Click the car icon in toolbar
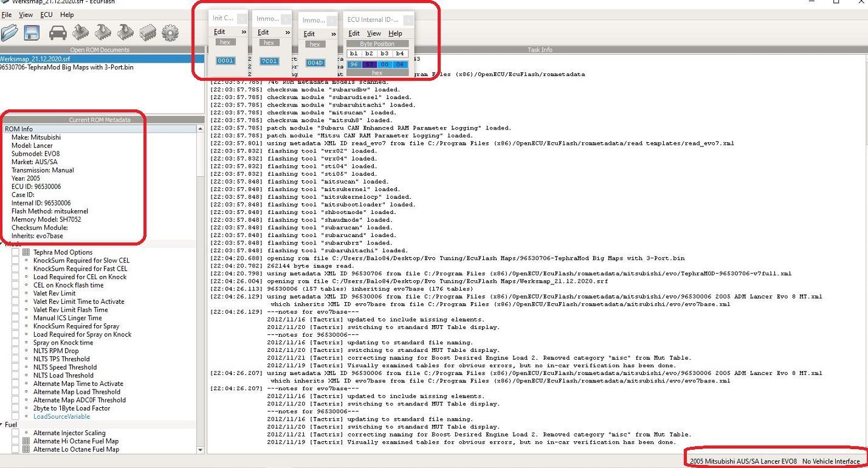Viewport: 868px width, 468px height. tap(58, 32)
